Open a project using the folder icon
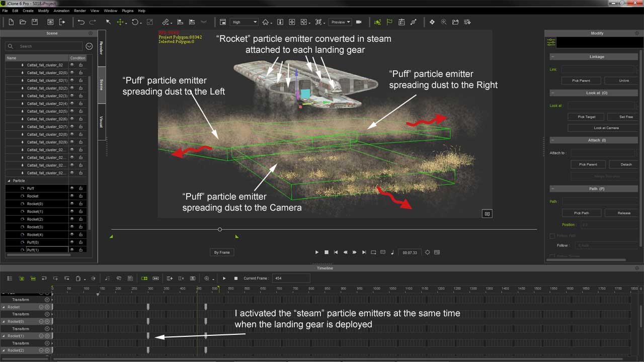This screenshot has height=362, width=644. tap(23, 22)
